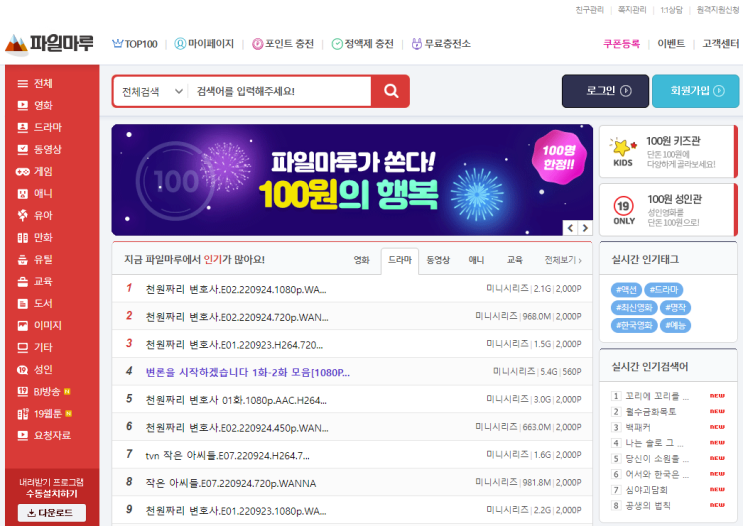Image resolution: width=743 pixels, height=526 pixels.
Task: Switch to 드라마 tab in popular list
Action: [400, 260]
